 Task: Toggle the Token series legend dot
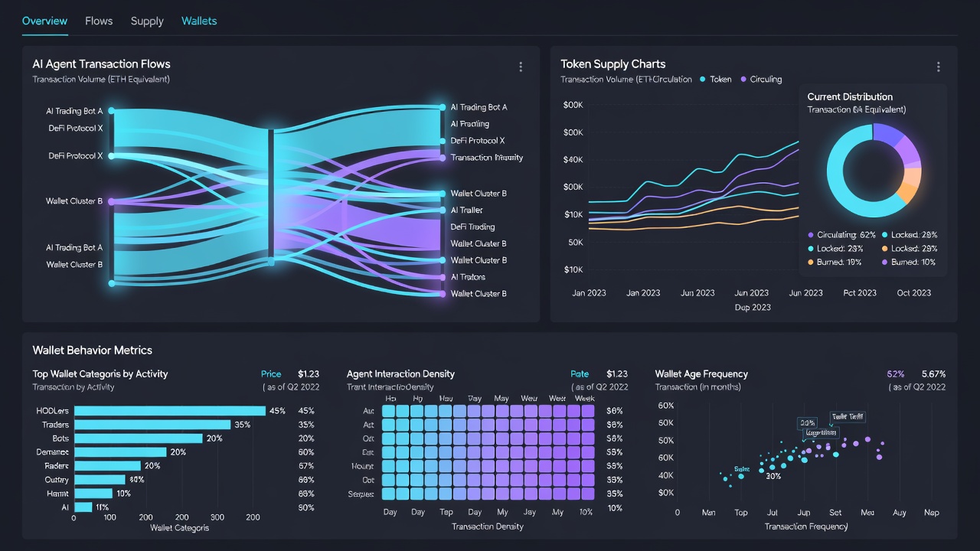coord(703,80)
